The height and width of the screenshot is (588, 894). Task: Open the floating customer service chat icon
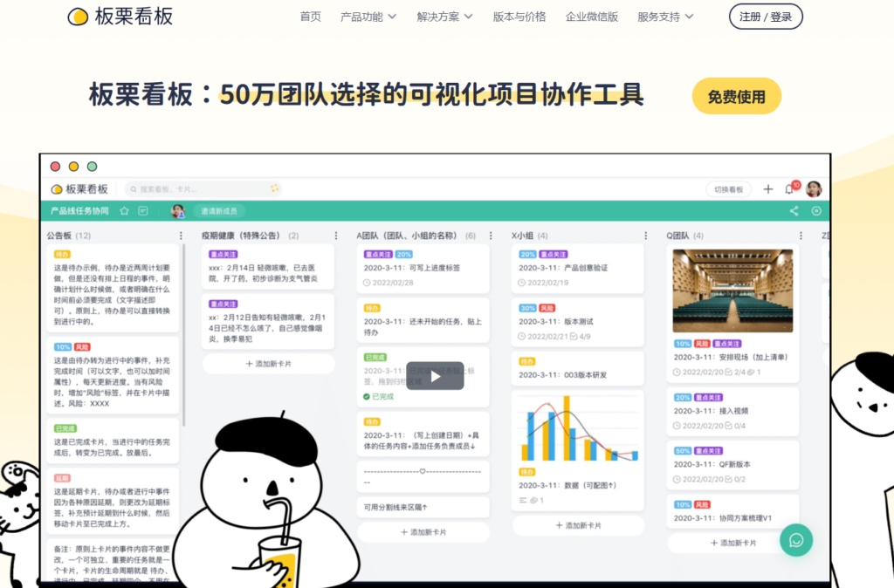point(795,540)
